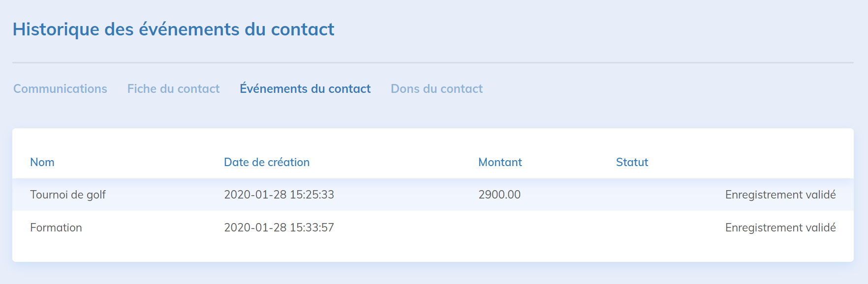Click the 2020-01-28 15:25:33 creation date
This screenshot has height=284, width=868.
tap(279, 195)
